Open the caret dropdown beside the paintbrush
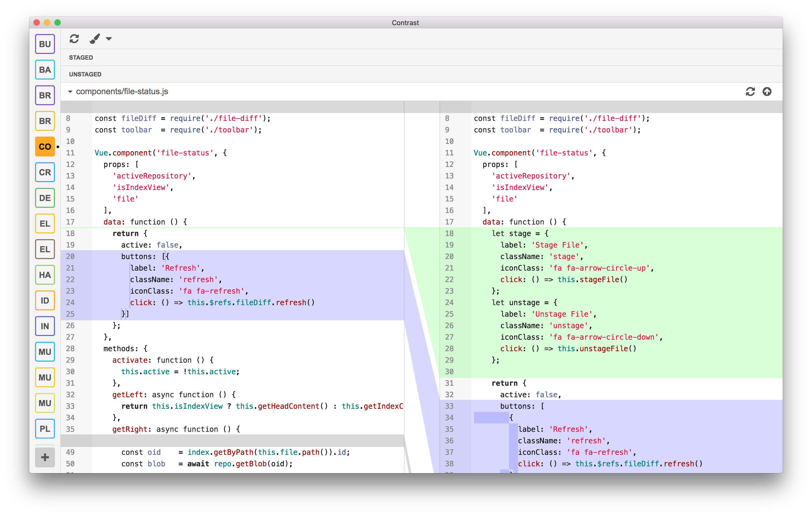812x515 pixels. tap(109, 39)
